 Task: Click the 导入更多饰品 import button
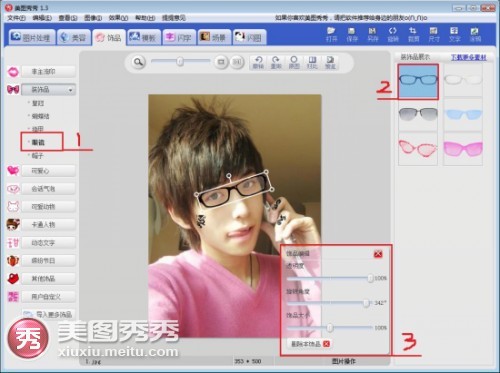49,314
